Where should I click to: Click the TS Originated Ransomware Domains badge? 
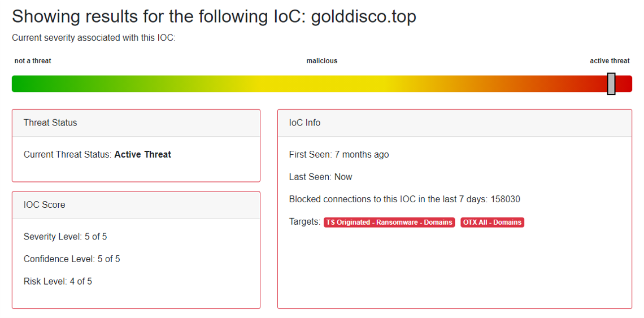pos(389,223)
